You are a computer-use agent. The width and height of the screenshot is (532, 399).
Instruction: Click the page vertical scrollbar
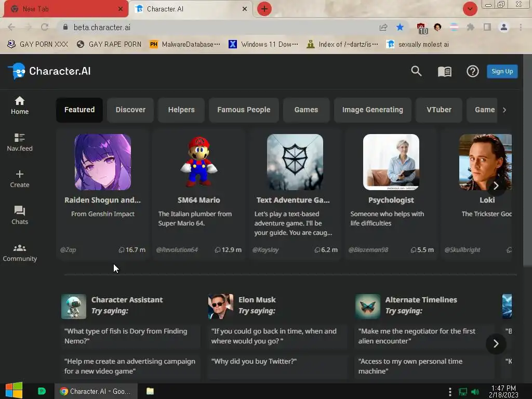click(x=527, y=159)
